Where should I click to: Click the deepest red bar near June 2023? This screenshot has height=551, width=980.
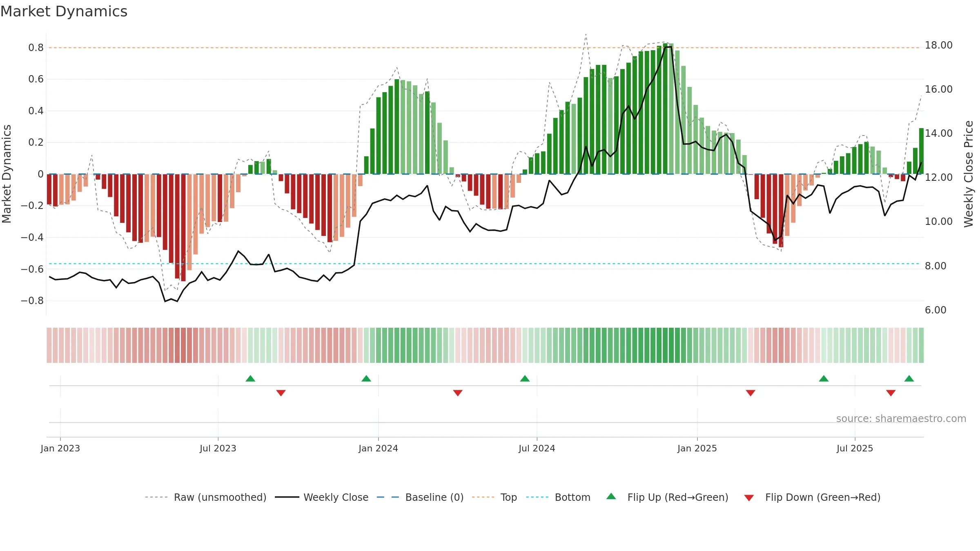coord(183,227)
